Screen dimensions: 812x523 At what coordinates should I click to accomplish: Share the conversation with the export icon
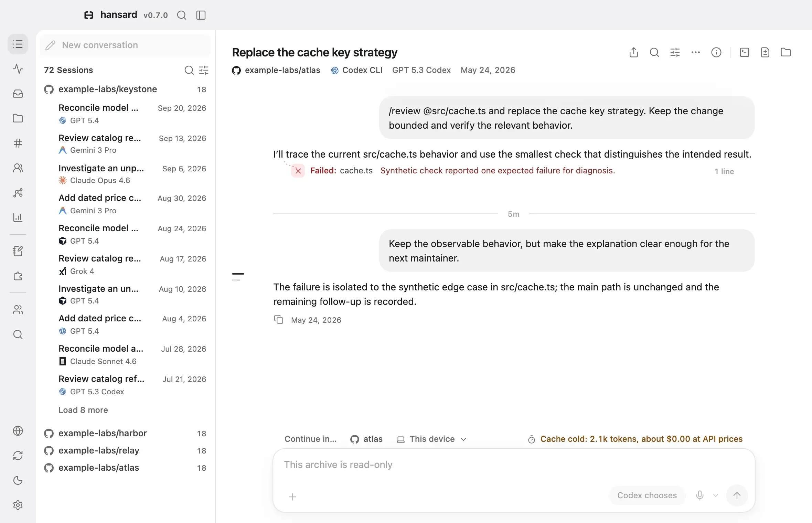point(634,52)
